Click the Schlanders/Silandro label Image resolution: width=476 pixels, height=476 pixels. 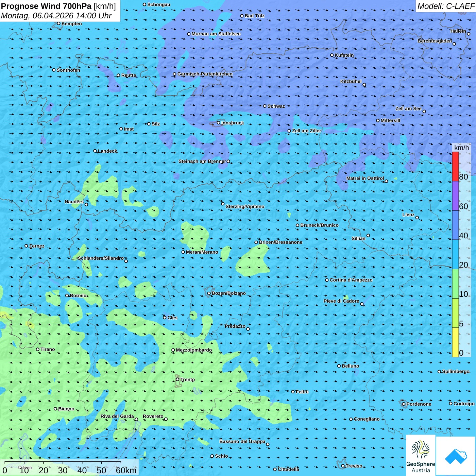click(x=101, y=258)
